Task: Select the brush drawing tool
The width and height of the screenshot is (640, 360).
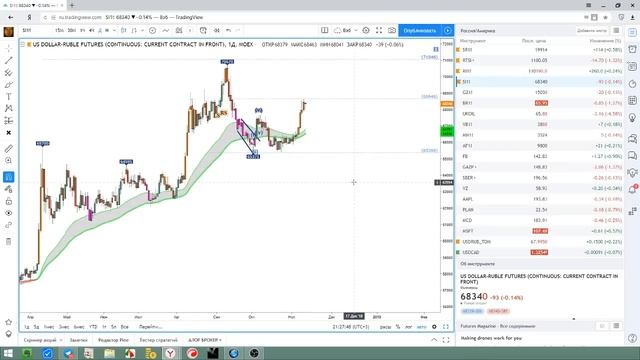Action: point(9,85)
